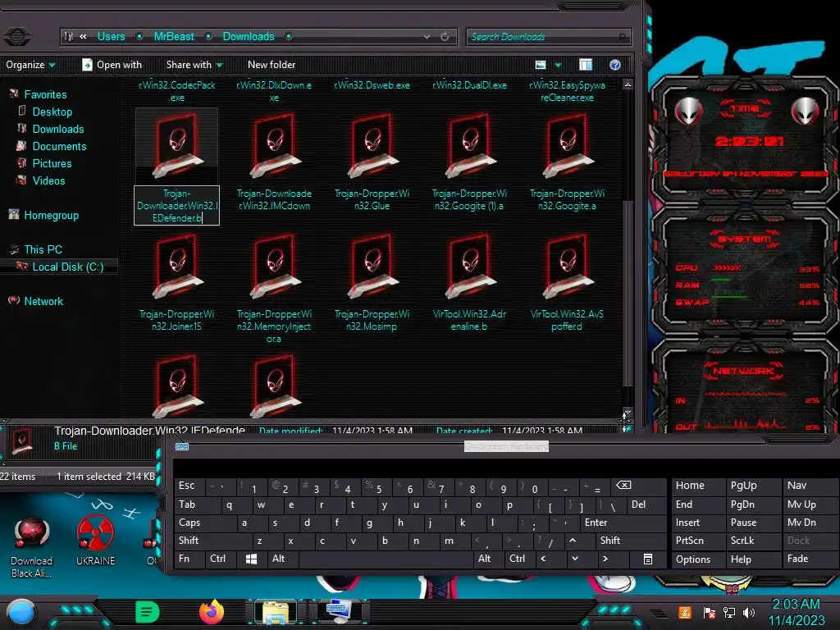Open Desktop in the navigation pane
The height and width of the screenshot is (630, 840).
point(52,112)
